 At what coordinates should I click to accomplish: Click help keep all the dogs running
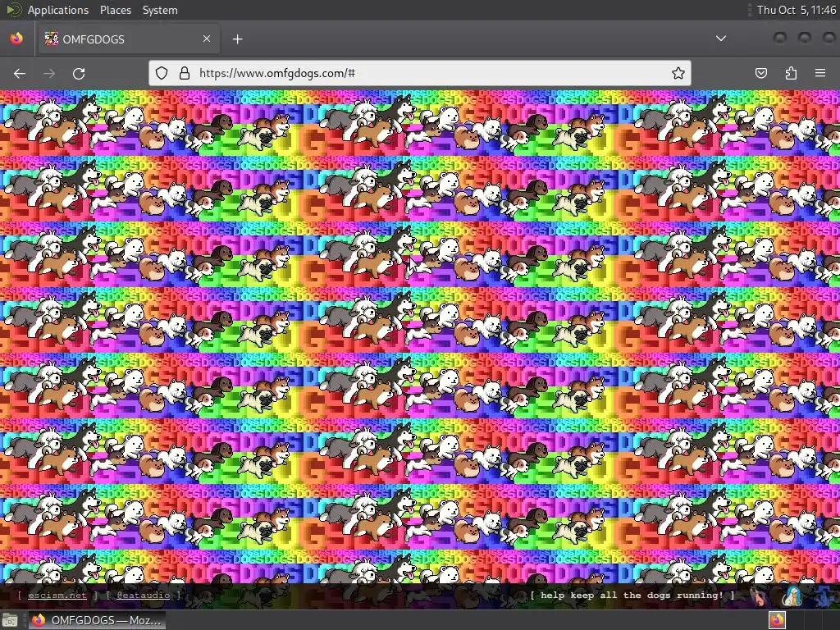pyautogui.click(x=632, y=595)
